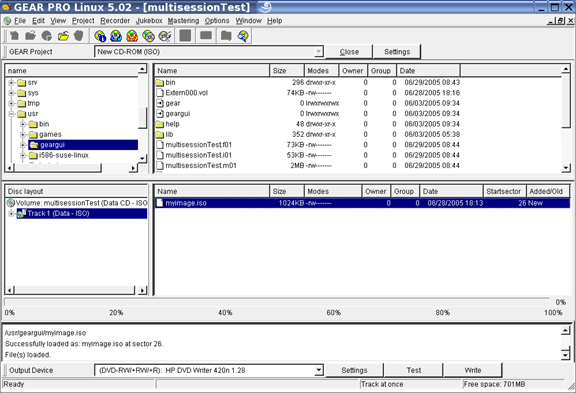Click the greyed disc icon after the two greyed folder icons

(x=47, y=36)
